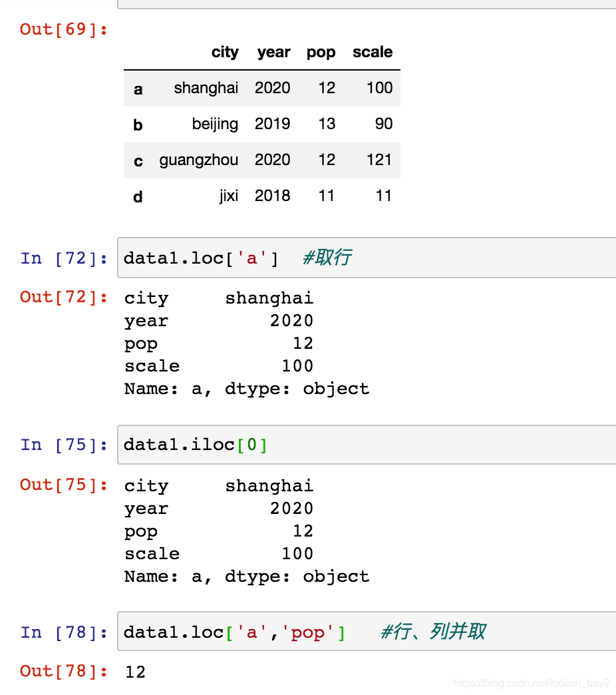The width and height of the screenshot is (616, 695).
Task: Click the scale cell '121'
Action: [x=379, y=160]
